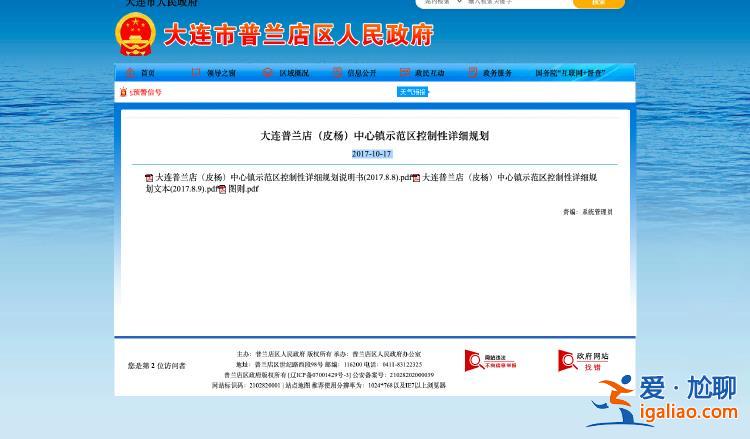Click the 政府网站找错 badge icon
The height and width of the screenshot is (439, 750).
point(583,361)
